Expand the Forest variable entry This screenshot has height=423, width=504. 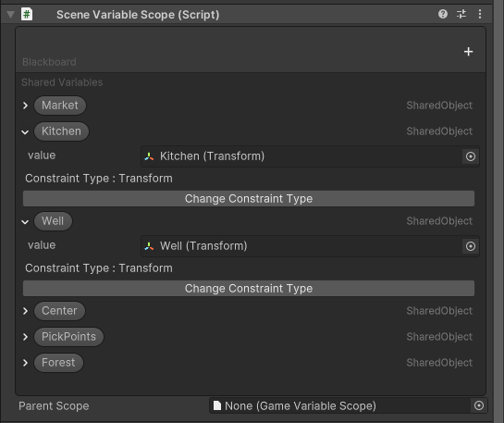point(25,363)
